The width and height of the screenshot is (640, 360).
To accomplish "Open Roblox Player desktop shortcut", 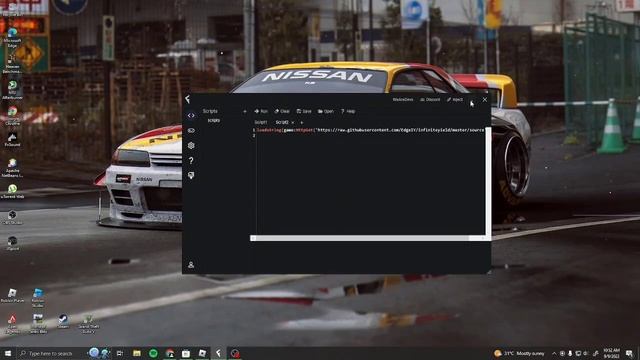I will coord(12,296).
